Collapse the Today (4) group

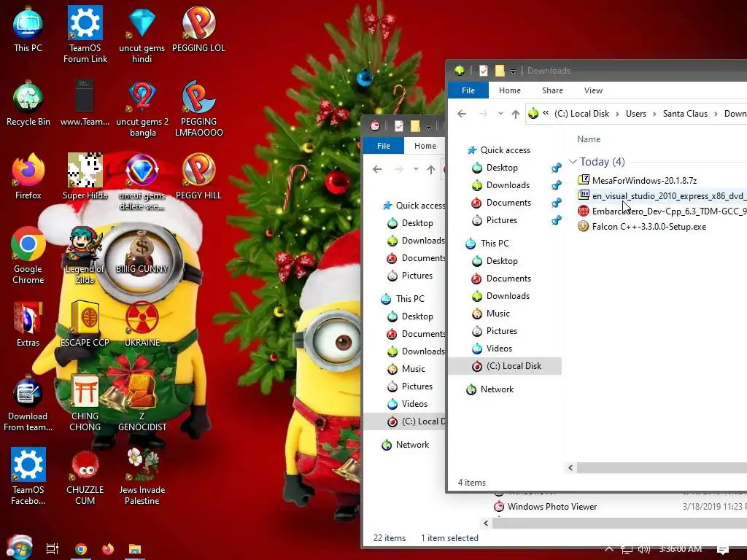click(x=573, y=161)
